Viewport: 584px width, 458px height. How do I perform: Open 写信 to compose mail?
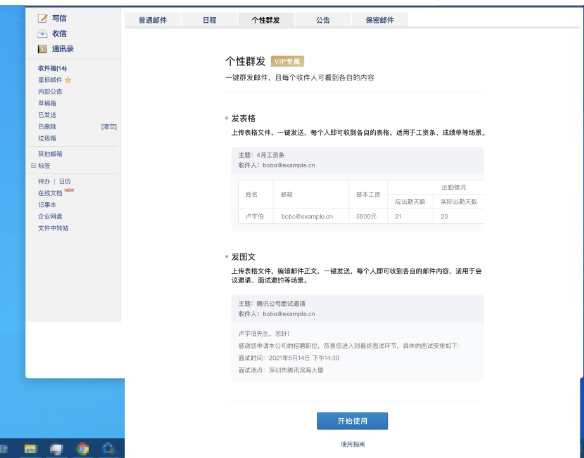click(x=59, y=18)
